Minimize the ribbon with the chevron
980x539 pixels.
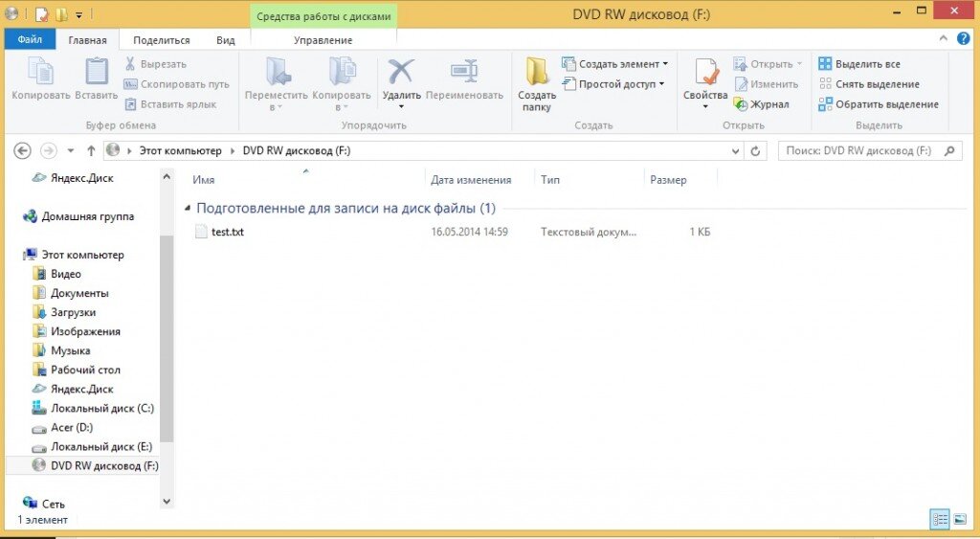click(943, 38)
